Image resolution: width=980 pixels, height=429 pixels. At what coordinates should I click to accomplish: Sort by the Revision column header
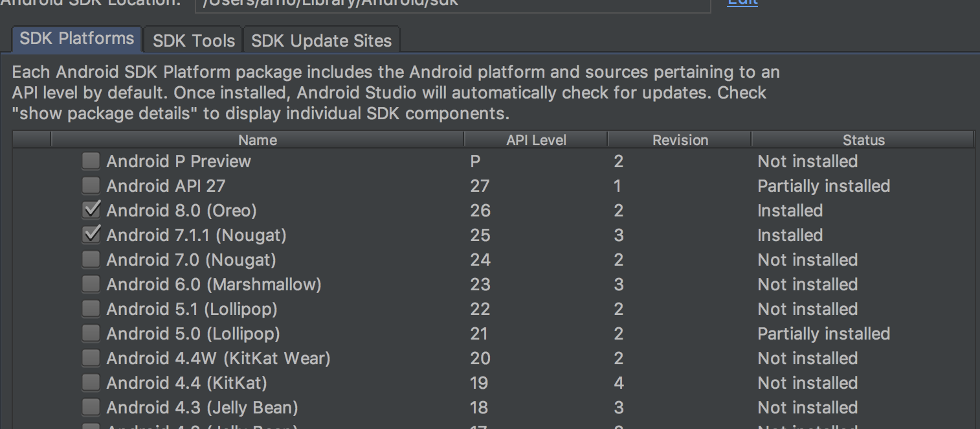(x=680, y=140)
